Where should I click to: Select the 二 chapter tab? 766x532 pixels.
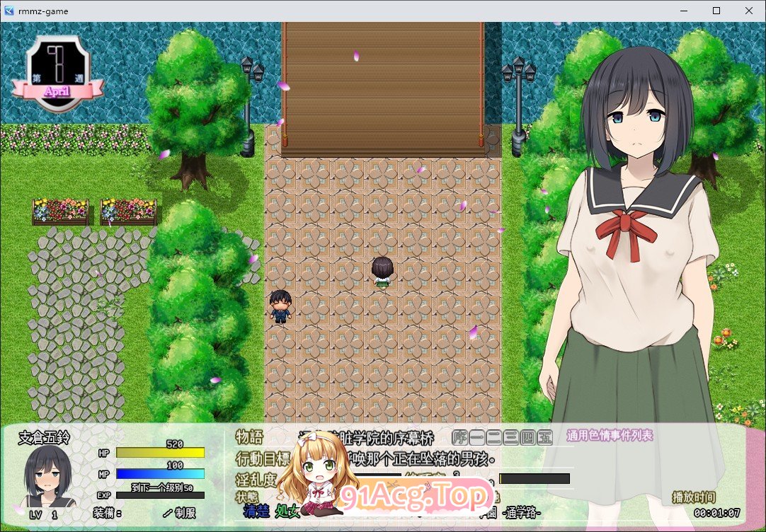tap(494, 438)
